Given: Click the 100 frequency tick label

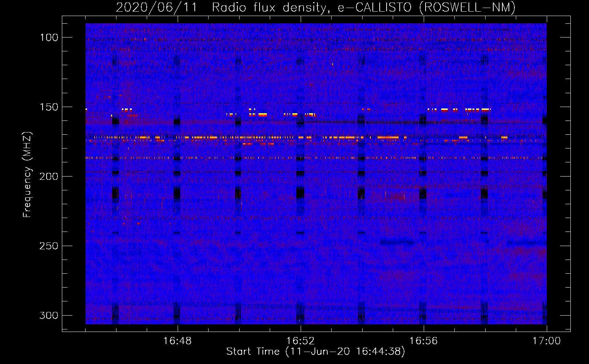Looking at the screenshot, I should (49, 37).
